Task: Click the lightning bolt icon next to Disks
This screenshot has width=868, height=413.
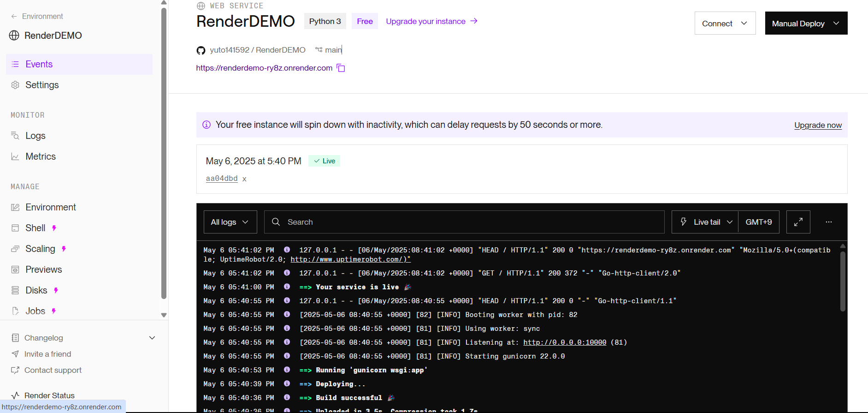Action: click(56, 290)
